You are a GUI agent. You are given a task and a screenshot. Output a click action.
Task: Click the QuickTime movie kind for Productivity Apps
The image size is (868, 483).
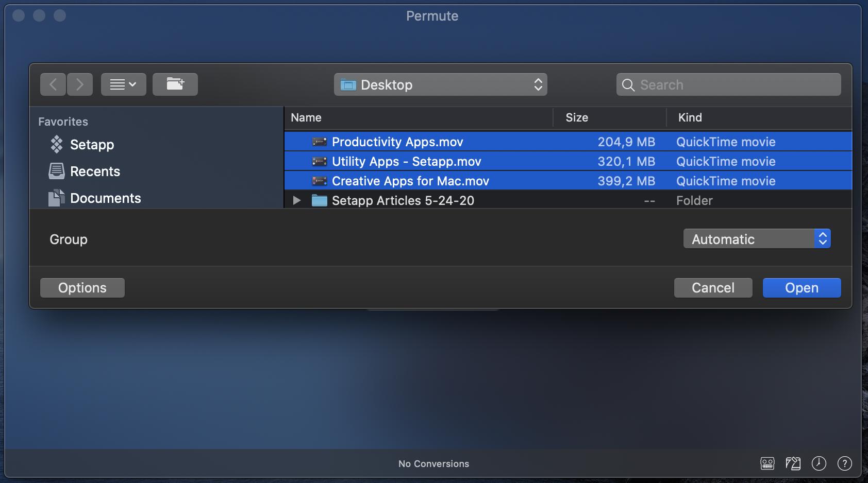click(726, 142)
